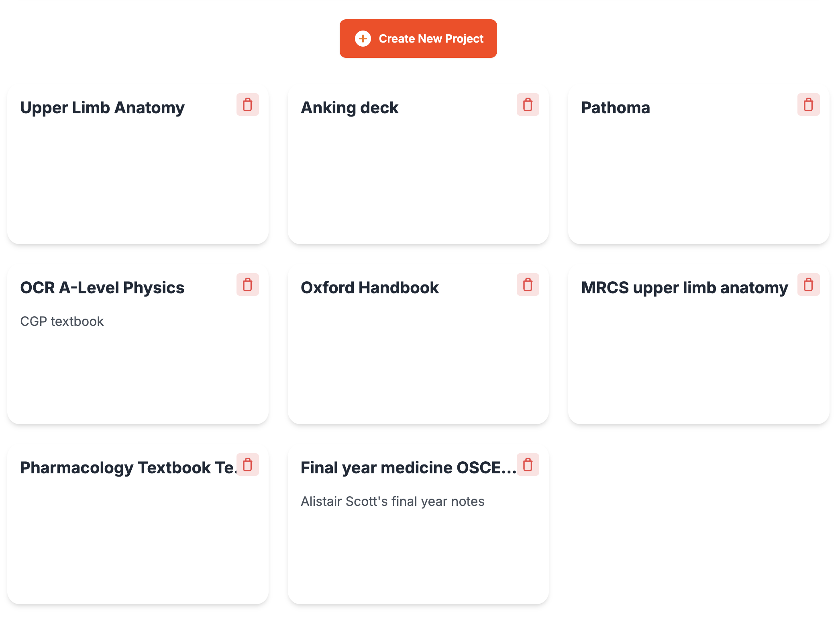The image size is (840, 618).
Task: Click Alistair Scott's final year notes text
Action: point(392,501)
